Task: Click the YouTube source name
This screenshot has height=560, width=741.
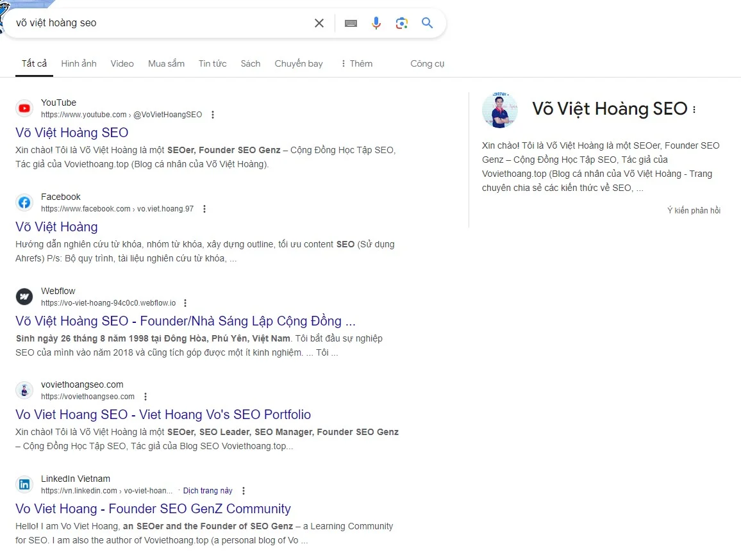Action: [58, 103]
